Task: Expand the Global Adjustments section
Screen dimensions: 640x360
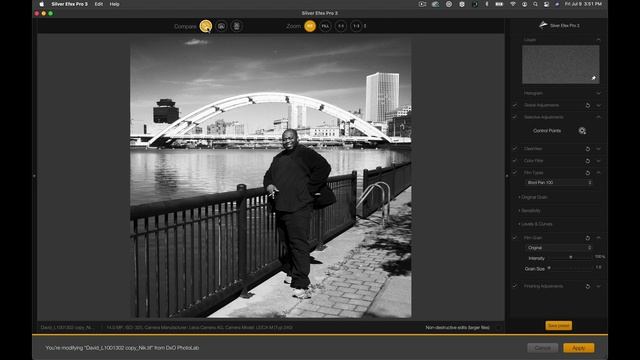Action: (598, 105)
